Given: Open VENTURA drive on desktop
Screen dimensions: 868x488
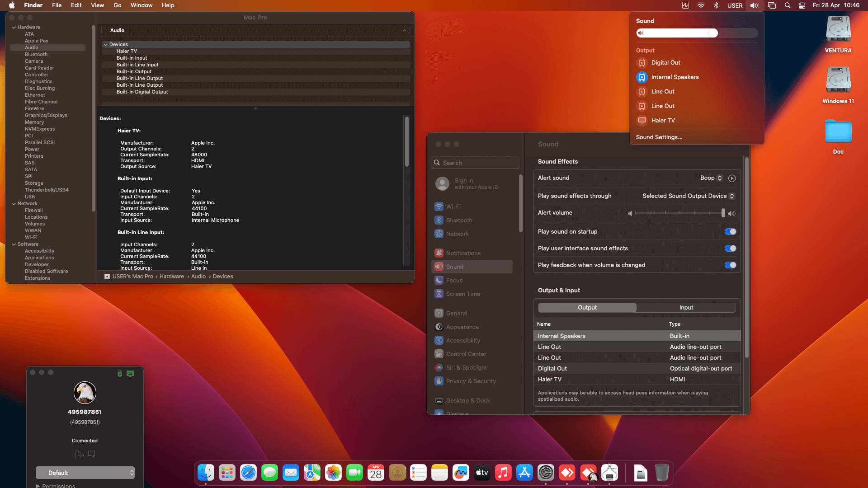Looking at the screenshot, I should [x=838, y=34].
